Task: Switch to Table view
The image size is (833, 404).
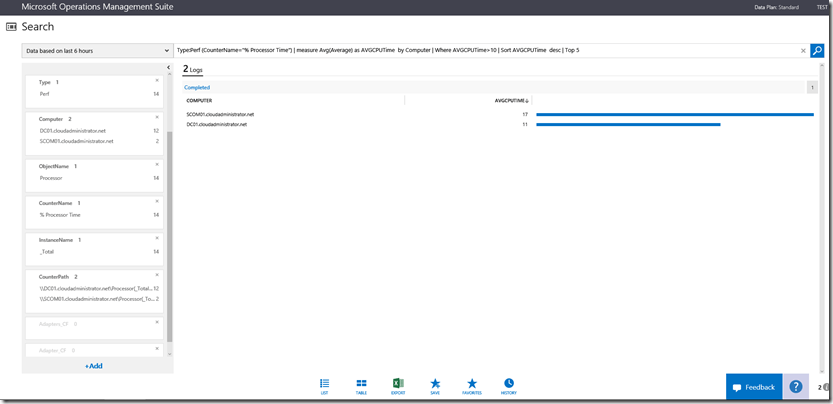Action: [x=361, y=386]
